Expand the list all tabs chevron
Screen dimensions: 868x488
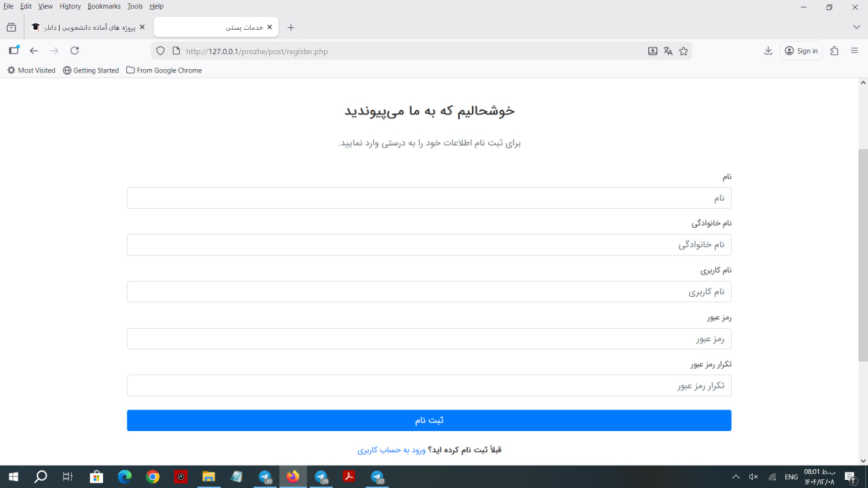coord(856,27)
